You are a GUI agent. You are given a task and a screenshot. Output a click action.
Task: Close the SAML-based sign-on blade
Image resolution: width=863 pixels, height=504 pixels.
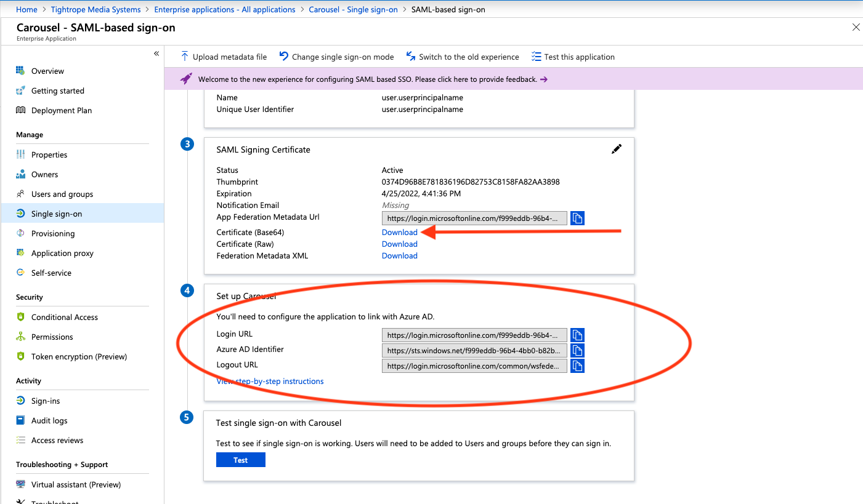point(856,27)
